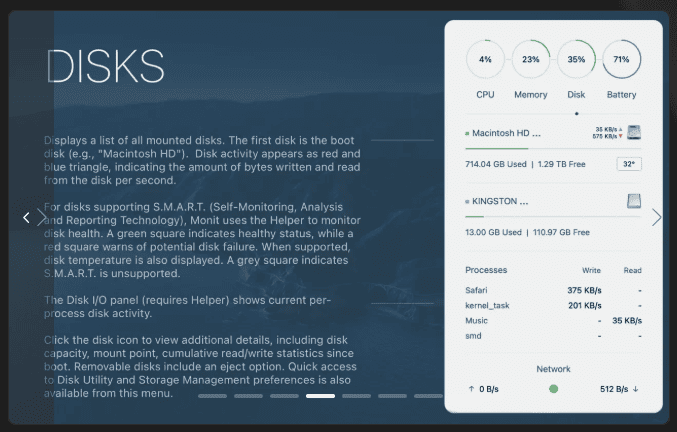The width and height of the screenshot is (677, 432).
Task: Click the 512 B/s download rate
Action: tap(614, 389)
